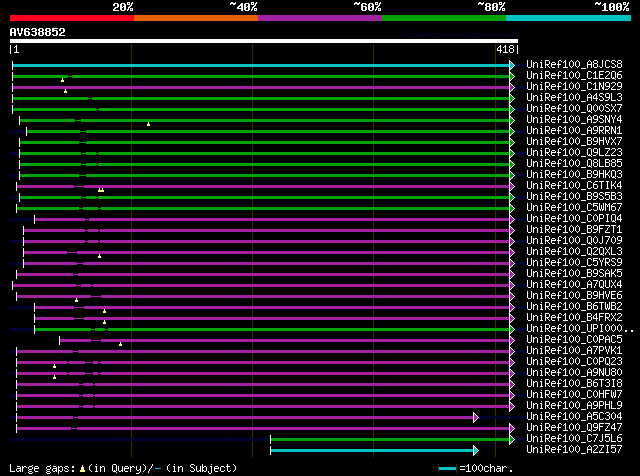Open the UniRef100_A9PHL9 hit label

point(574,406)
